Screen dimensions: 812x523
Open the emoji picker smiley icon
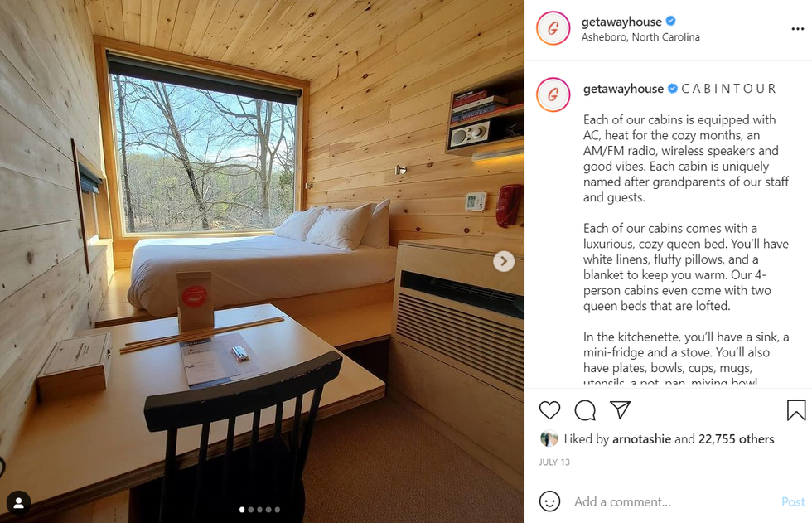coord(549,501)
